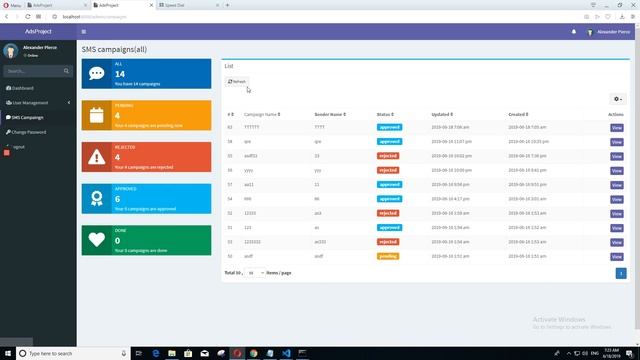Click the browser back arrow
The width and height of the screenshot is (640, 360).
coord(7,17)
